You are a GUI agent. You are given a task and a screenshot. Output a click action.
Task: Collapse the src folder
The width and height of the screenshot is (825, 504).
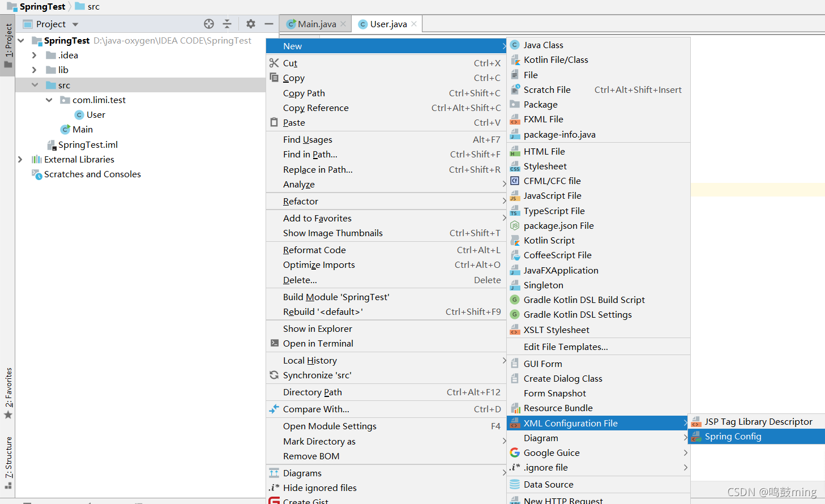(35, 85)
